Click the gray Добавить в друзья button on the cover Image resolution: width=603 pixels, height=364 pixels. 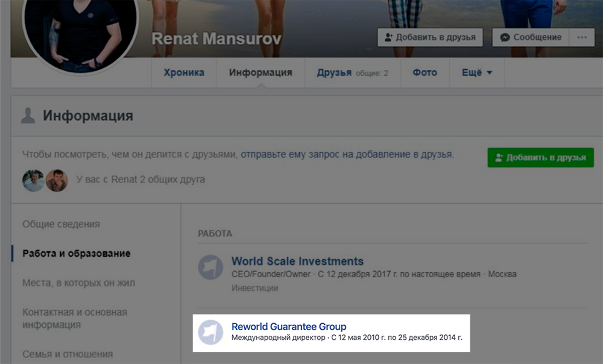tap(430, 37)
